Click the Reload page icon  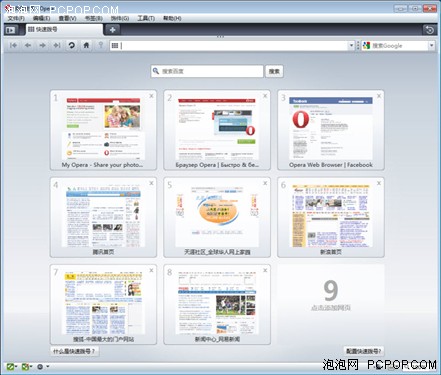tap(71, 45)
